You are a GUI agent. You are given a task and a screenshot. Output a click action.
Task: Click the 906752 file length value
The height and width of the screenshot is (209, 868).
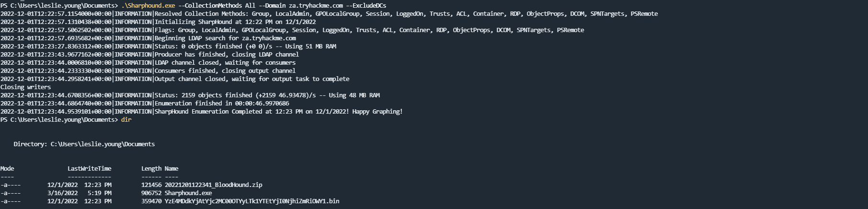pyautogui.click(x=151, y=193)
